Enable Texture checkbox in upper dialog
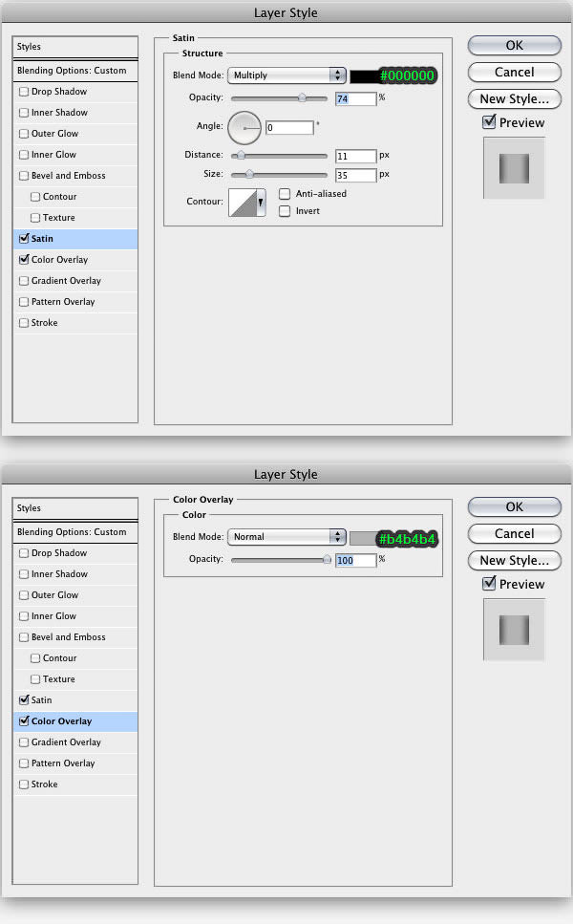The width and height of the screenshot is (573, 924). click(x=35, y=218)
